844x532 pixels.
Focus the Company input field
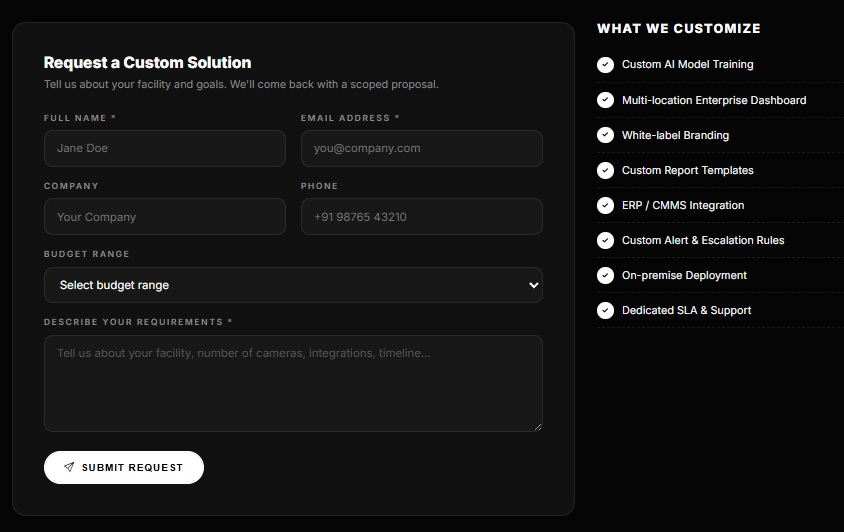tap(165, 216)
